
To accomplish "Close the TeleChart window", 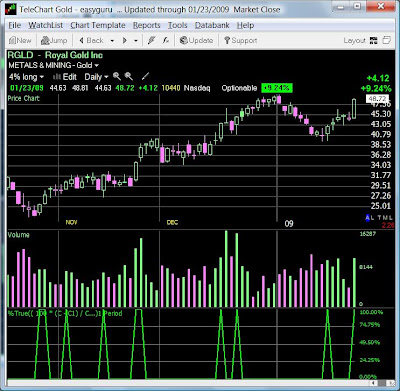I will [381, 6].
